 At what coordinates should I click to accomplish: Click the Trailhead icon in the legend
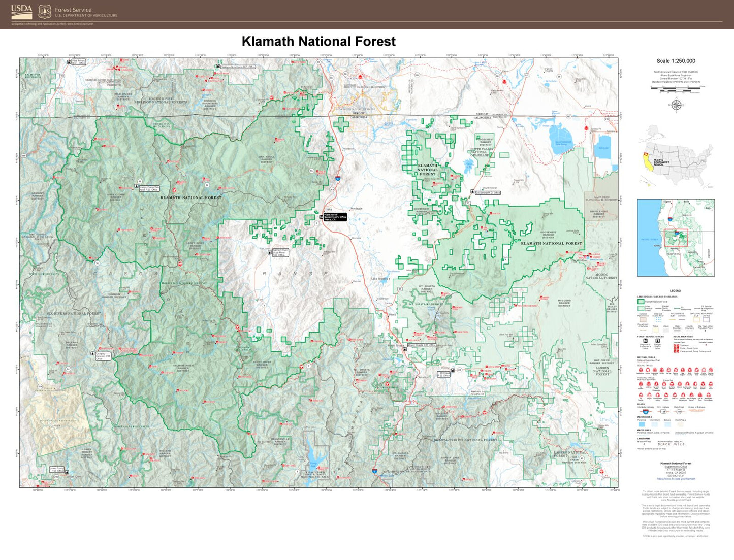(676, 345)
